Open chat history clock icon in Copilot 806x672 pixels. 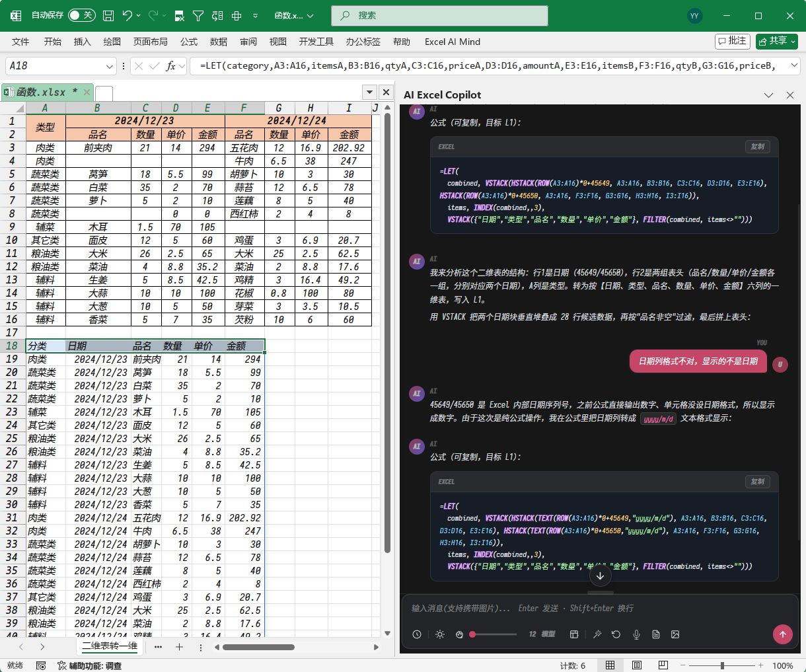coord(417,634)
